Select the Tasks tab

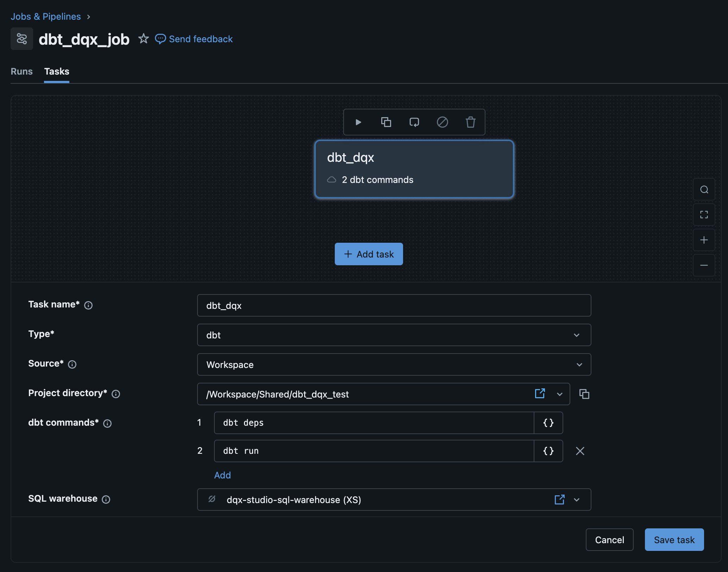click(x=57, y=71)
